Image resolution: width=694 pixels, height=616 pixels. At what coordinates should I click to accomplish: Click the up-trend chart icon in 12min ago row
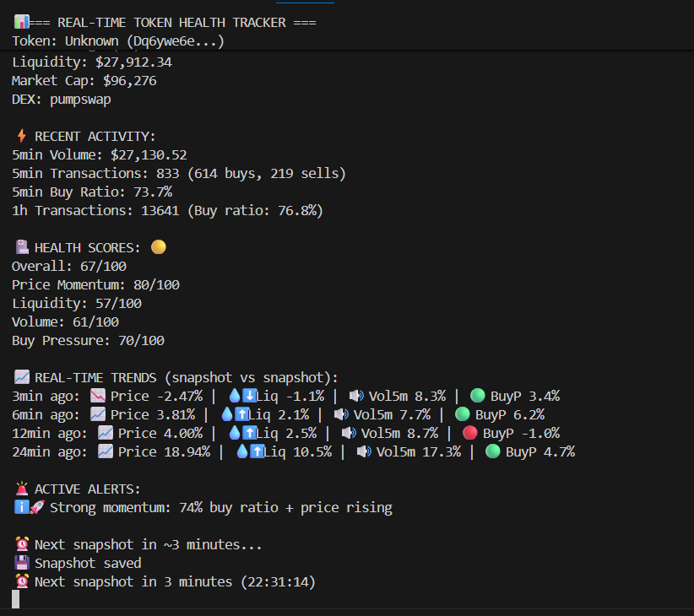tap(105, 433)
